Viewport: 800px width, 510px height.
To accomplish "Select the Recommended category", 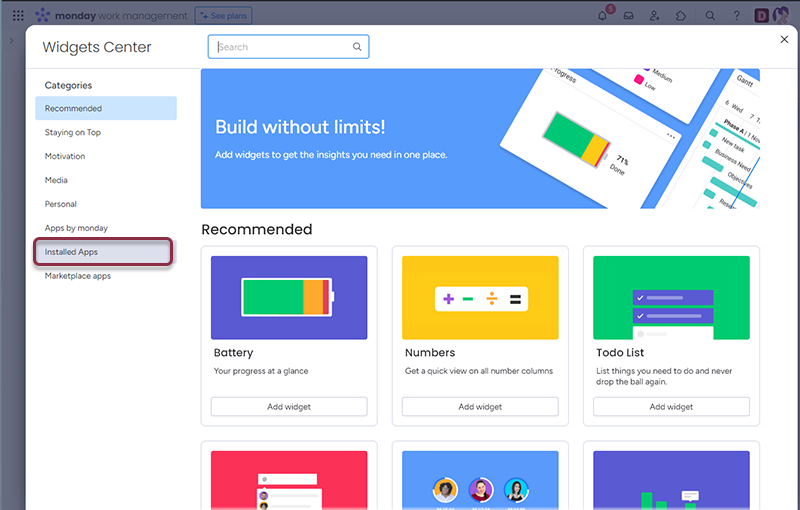I will click(105, 108).
